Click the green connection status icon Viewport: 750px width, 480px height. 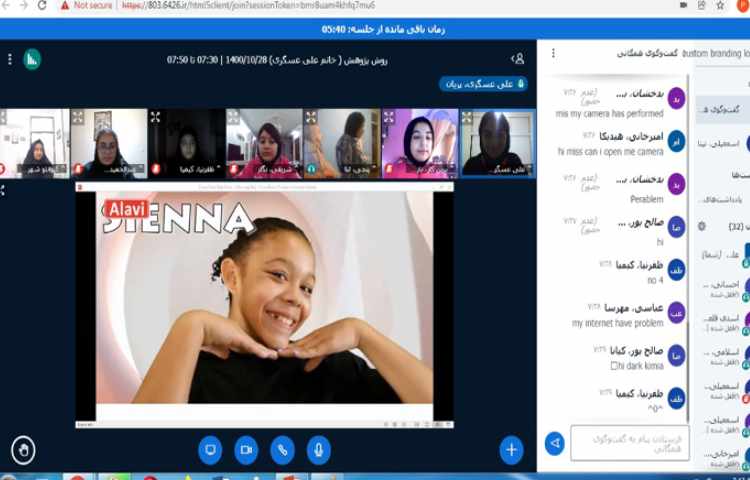tap(32, 59)
